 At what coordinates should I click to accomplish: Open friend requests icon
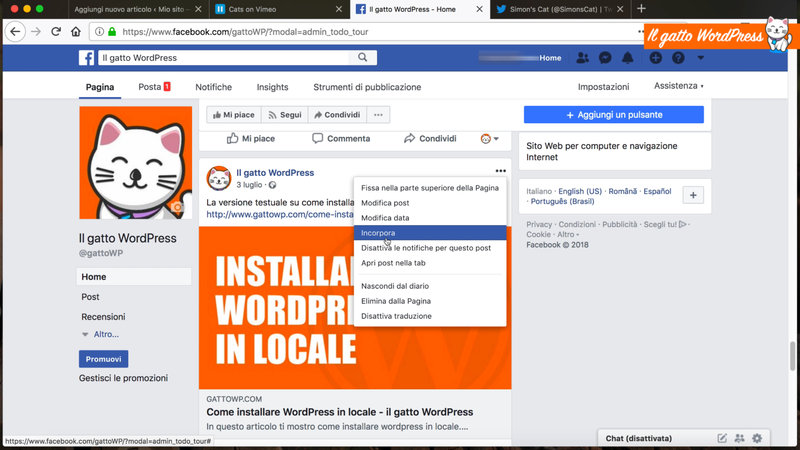(582, 58)
